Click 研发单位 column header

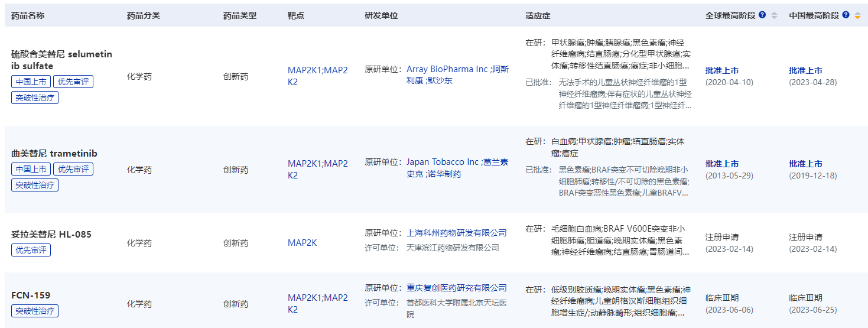click(x=382, y=15)
